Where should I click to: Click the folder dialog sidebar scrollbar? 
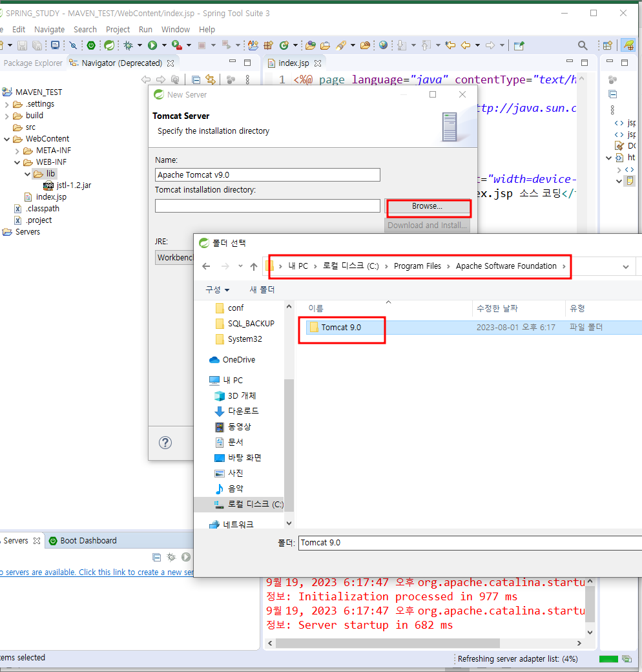click(289, 446)
